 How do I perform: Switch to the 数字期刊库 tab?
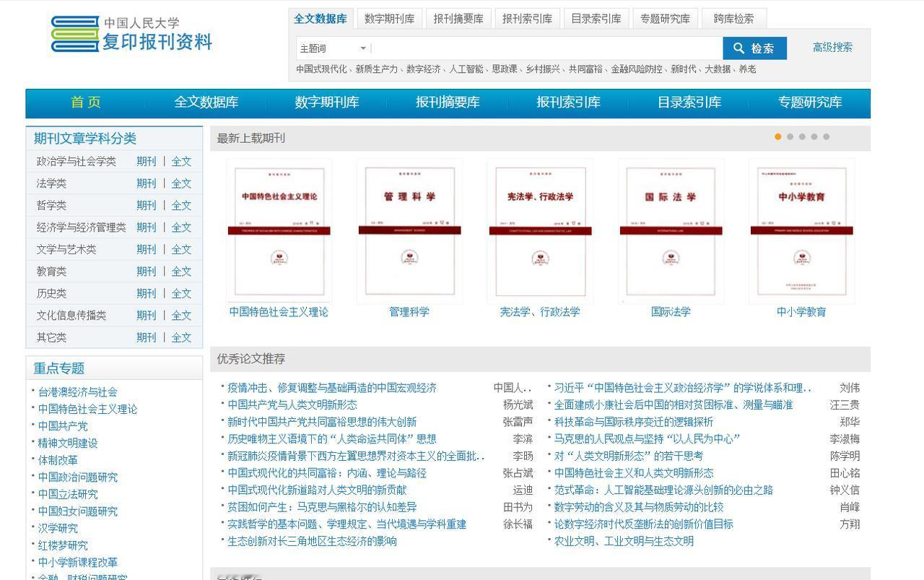[x=389, y=18]
